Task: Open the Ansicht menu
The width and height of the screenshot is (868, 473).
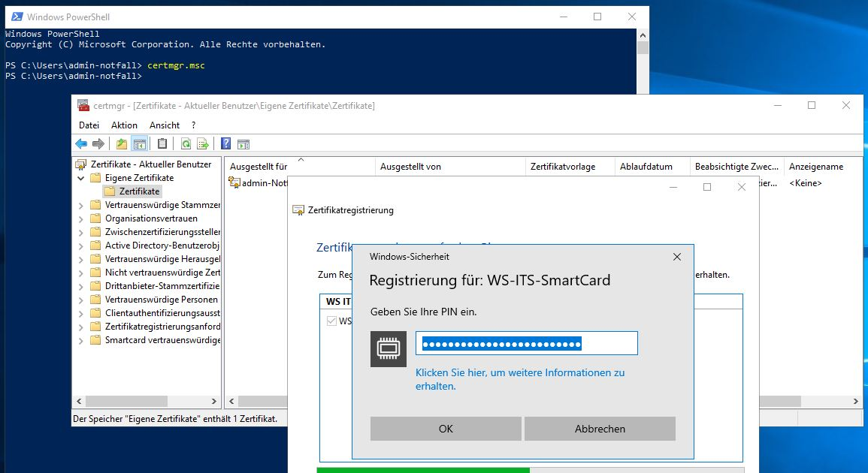Action: 165,125
